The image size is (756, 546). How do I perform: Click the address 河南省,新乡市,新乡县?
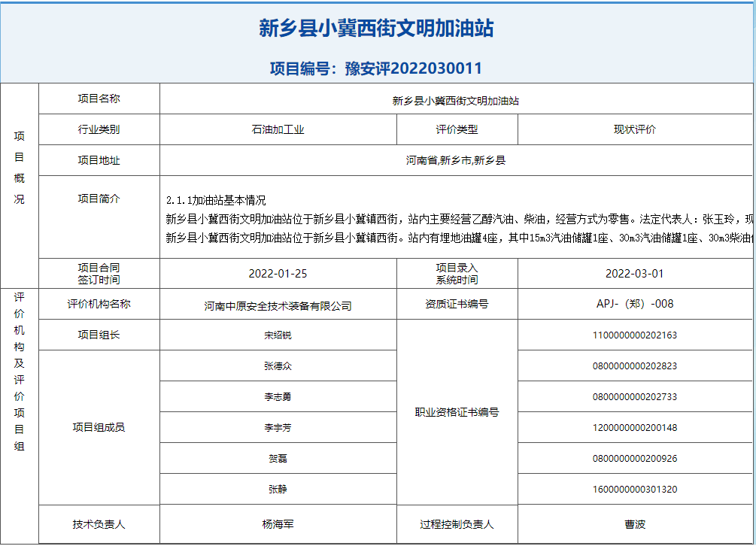tap(456, 160)
